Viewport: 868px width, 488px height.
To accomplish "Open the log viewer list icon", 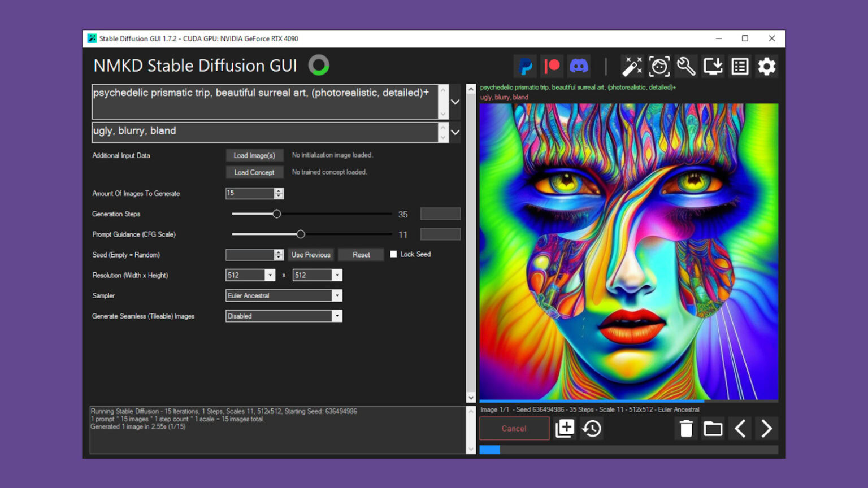I will (740, 67).
